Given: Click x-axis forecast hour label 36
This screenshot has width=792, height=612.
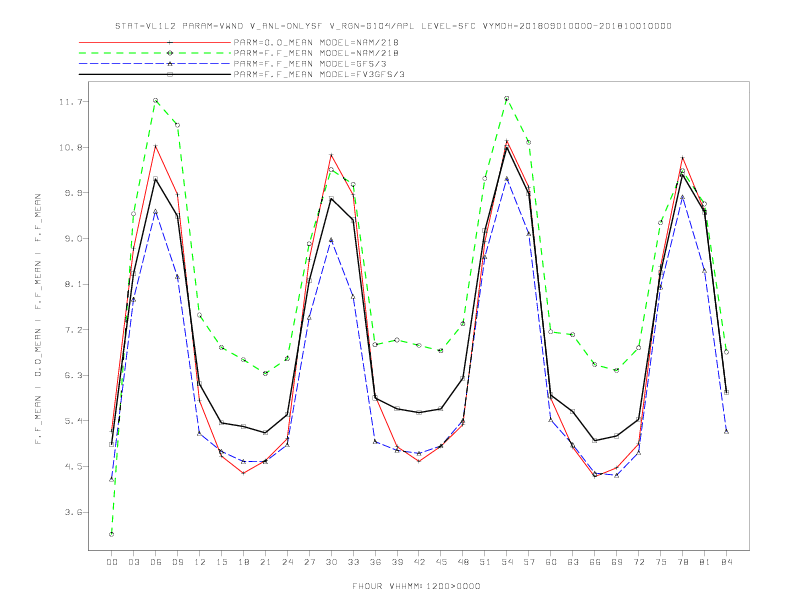Looking at the screenshot, I should click(x=375, y=562).
